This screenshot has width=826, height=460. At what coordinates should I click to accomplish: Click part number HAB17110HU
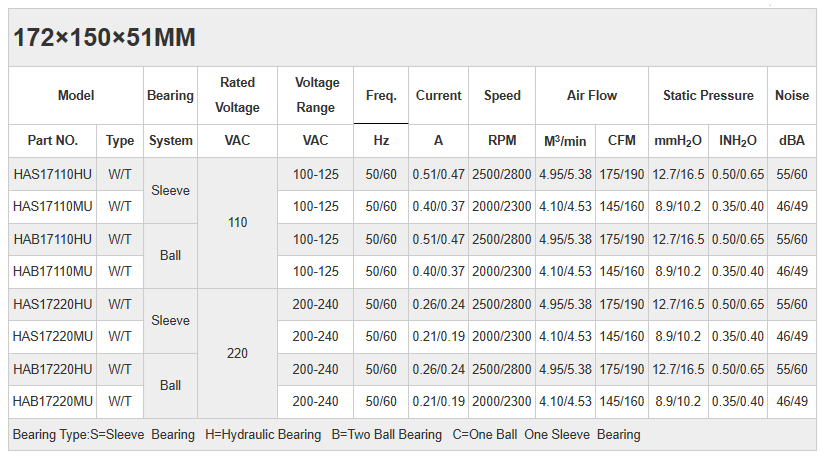click(x=53, y=239)
